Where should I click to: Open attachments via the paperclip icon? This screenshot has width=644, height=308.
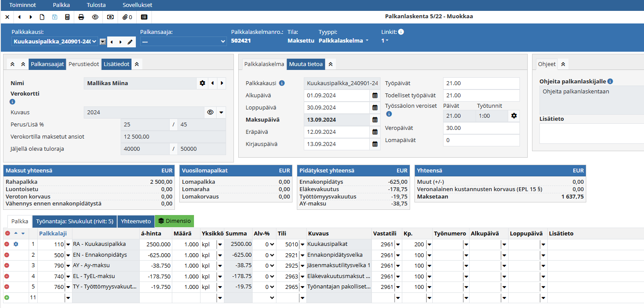click(127, 17)
